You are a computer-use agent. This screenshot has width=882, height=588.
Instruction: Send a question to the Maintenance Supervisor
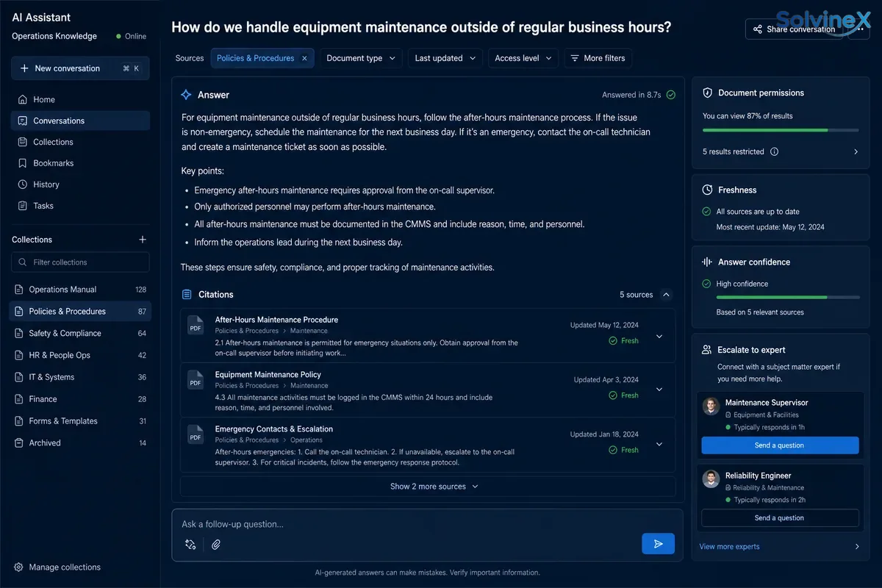(x=780, y=445)
